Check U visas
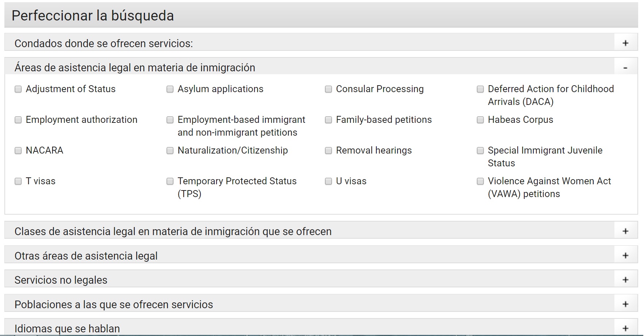The width and height of the screenshot is (644, 336). point(328,181)
